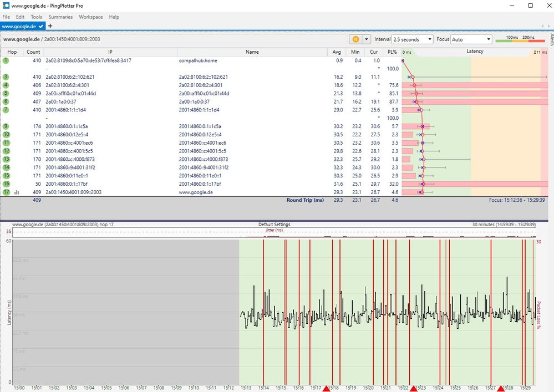Select the green hop 9 circle icon
Image resolution: width=554 pixels, height=392 pixels.
tap(6, 126)
